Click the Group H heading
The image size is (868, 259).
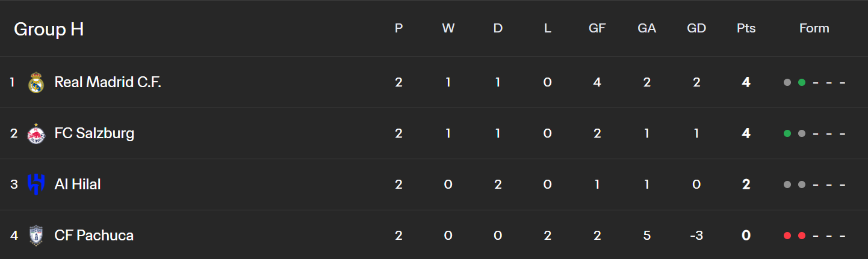(x=49, y=29)
